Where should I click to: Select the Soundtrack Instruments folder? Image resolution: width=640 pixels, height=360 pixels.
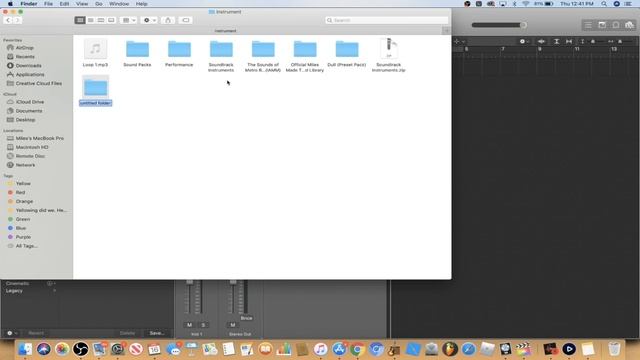point(221,56)
